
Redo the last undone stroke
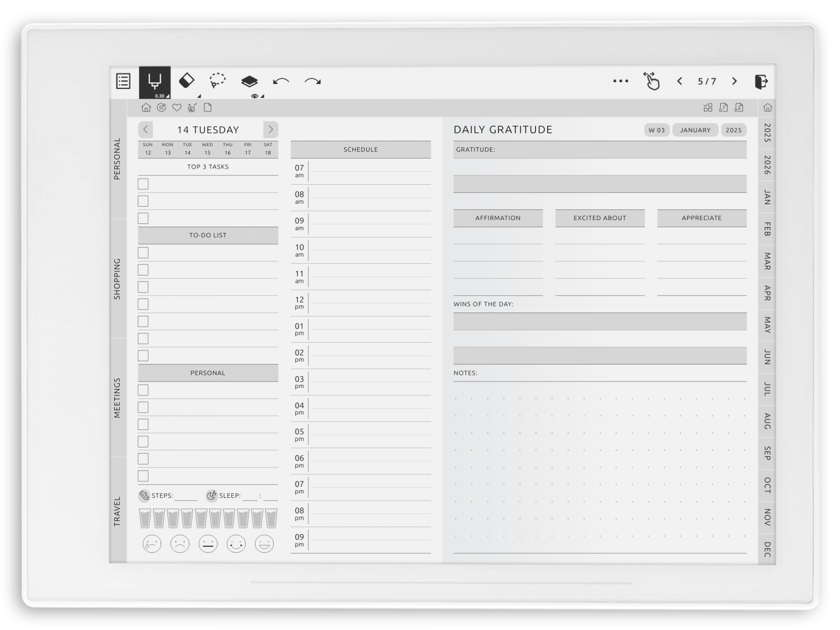click(312, 82)
